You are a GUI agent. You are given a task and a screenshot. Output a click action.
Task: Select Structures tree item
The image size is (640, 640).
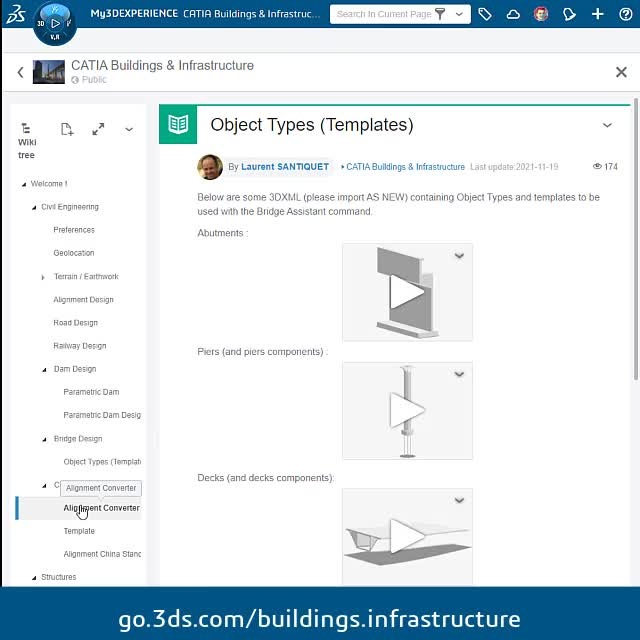tap(59, 577)
